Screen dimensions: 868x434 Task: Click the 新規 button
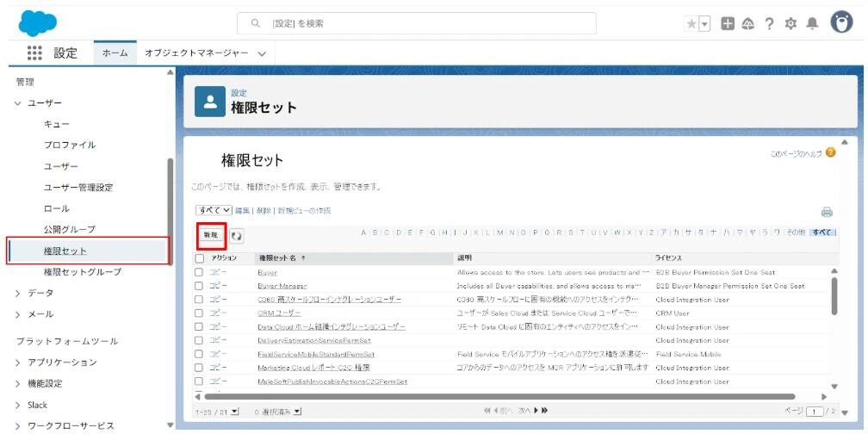pos(211,235)
